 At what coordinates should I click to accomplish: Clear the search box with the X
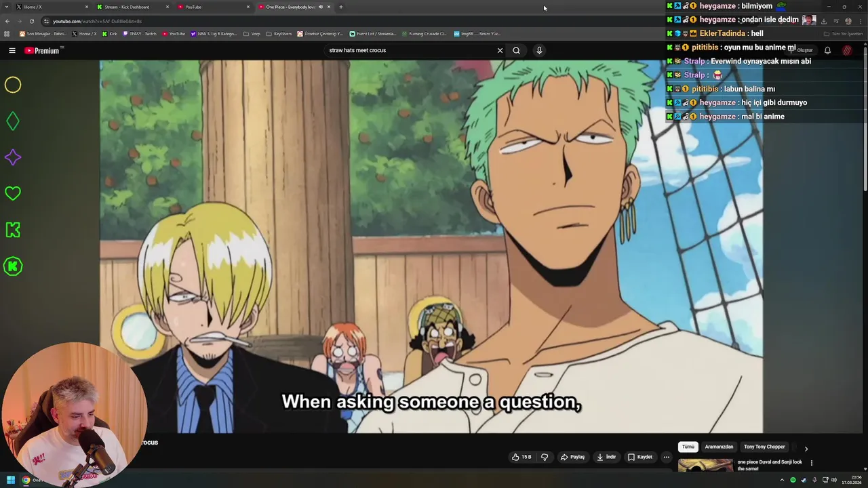500,50
